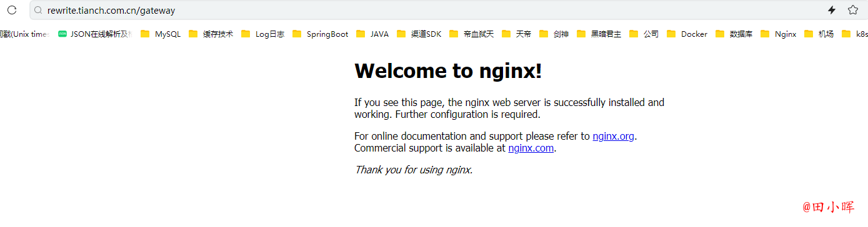
Task: Follow the nginx.org documentation link
Action: pos(614,136)
